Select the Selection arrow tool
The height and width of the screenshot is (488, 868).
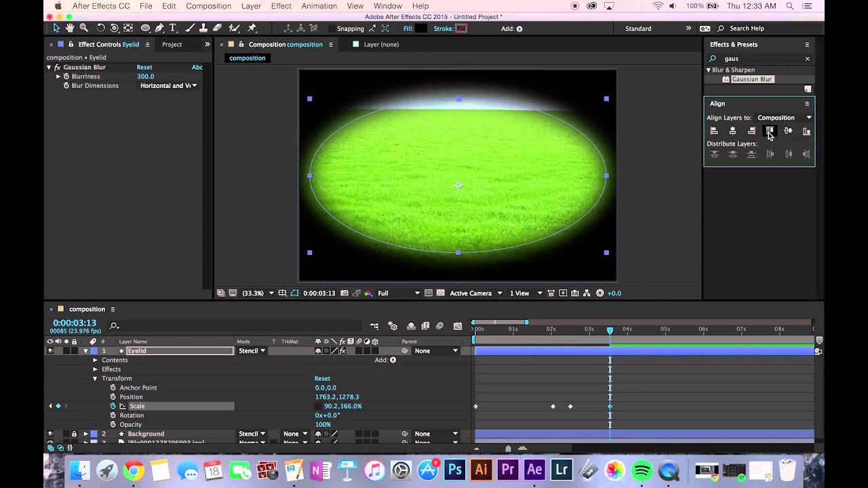[x=56, y=28]
